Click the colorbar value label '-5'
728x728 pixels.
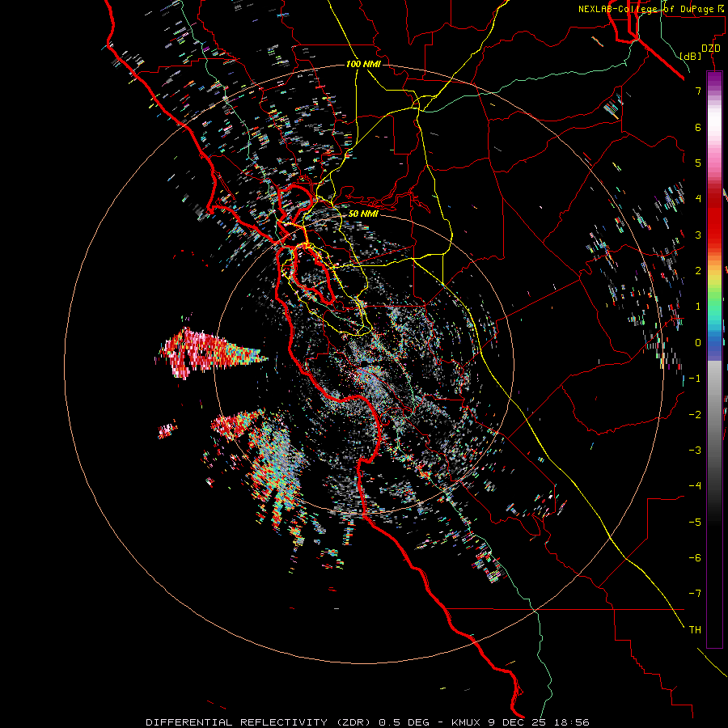[x=695, y=523]
